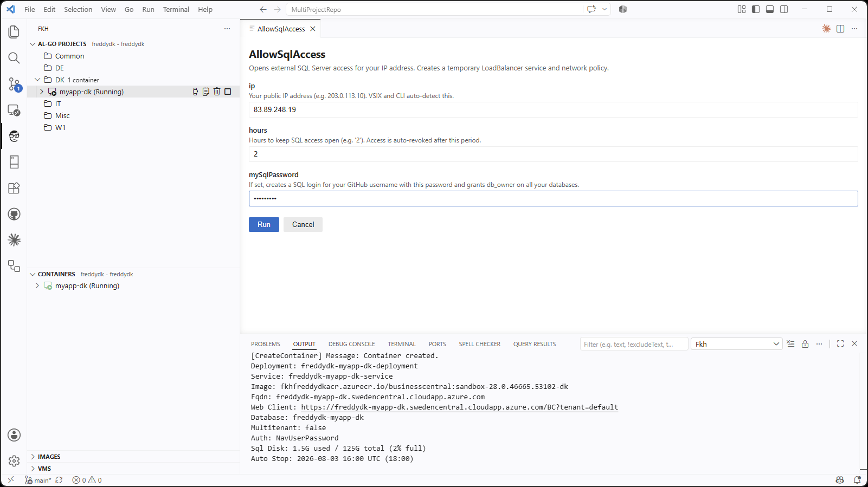Toggle output auto-scroll lock
868x487 pixels.
(805, 344)
